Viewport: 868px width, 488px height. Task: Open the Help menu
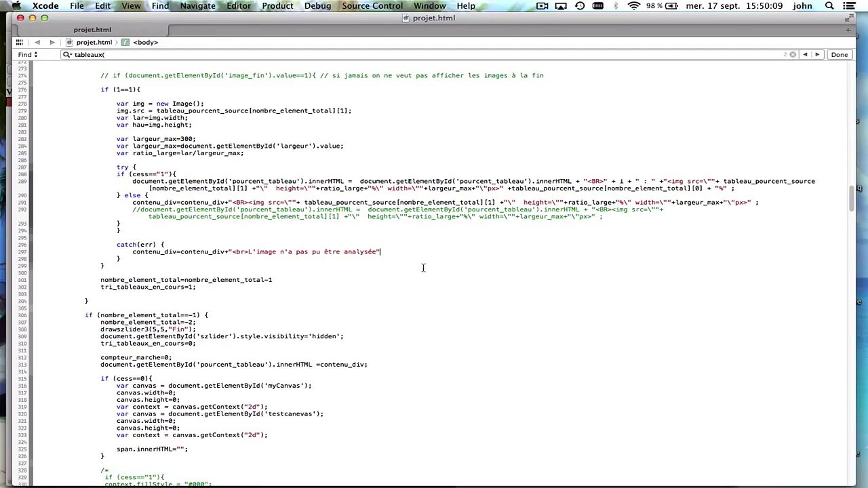(466, 6)
